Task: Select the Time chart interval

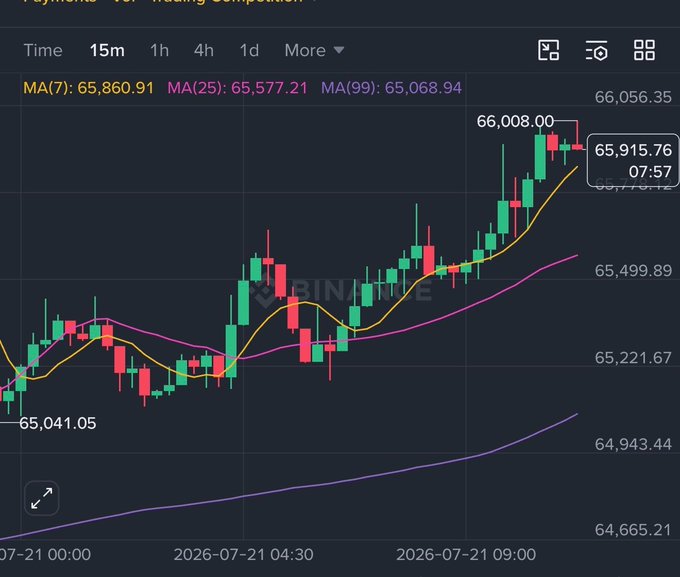Action: (43, 50)
